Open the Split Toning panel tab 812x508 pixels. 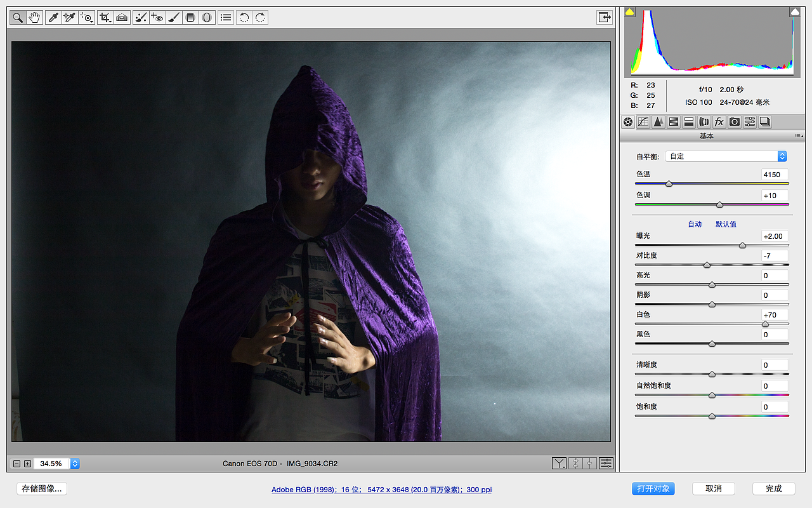coord(689,121)
